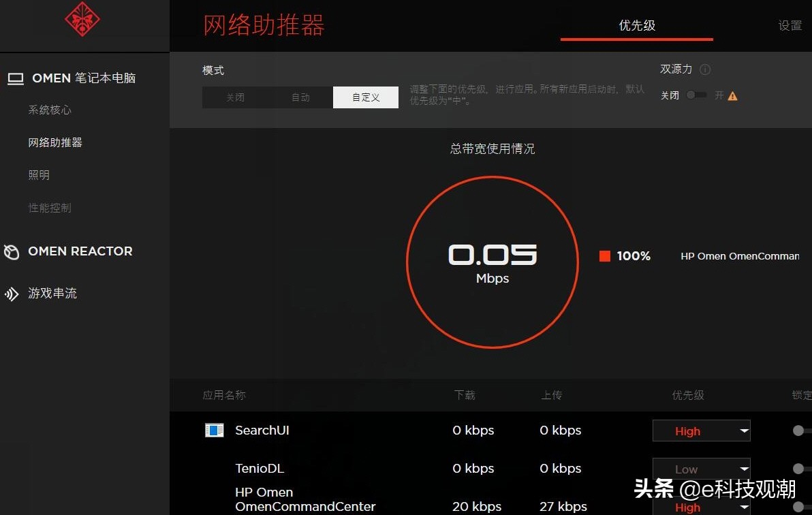Click the red bandwidth usage ring
Viewport: 812px width, 515px height.
(492, 262)
